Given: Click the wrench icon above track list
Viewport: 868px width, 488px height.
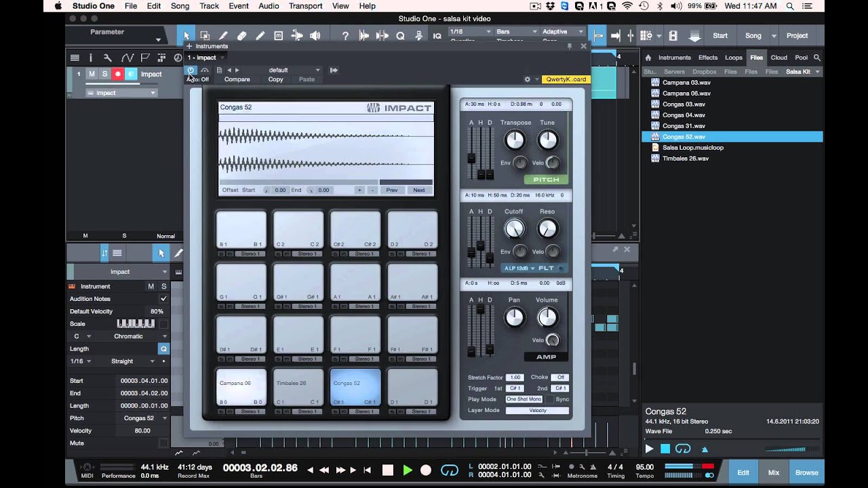Looking at the screenshot, I should pos(107,58).
